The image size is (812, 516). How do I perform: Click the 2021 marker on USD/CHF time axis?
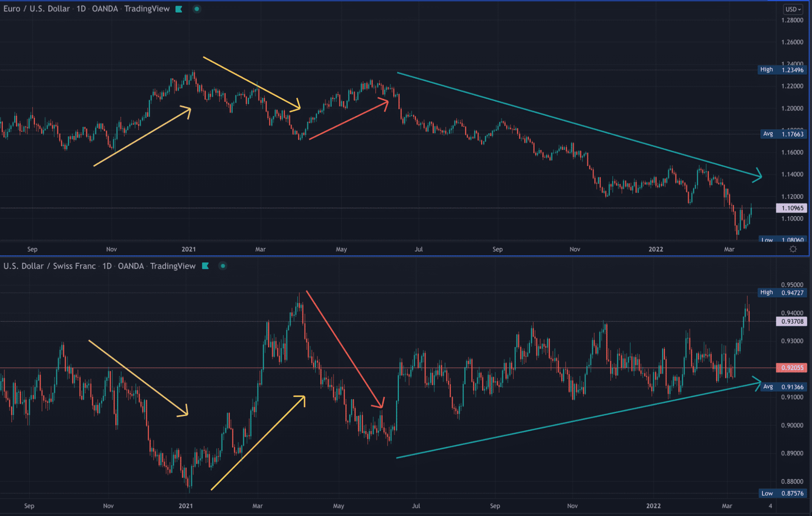[186, 506]
